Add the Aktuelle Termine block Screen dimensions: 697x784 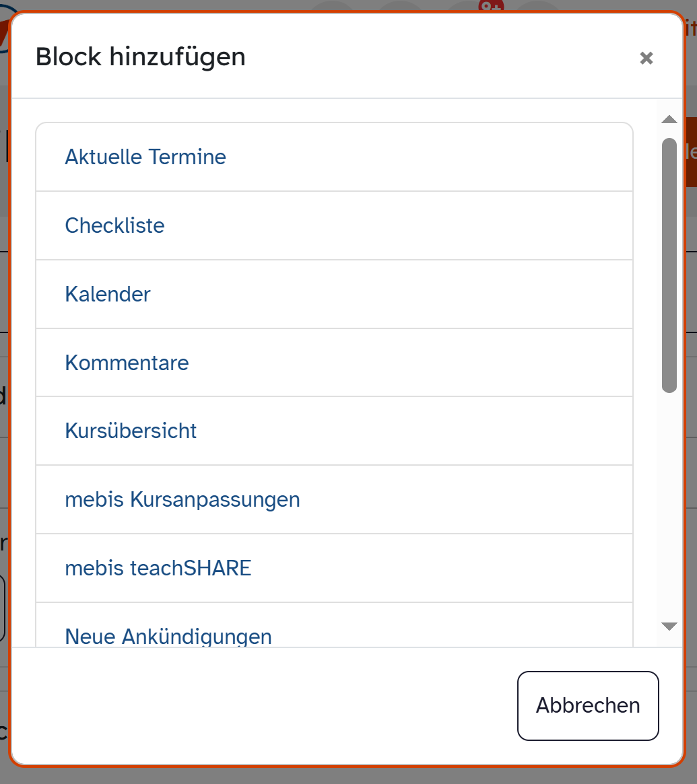tap(145, 157)
